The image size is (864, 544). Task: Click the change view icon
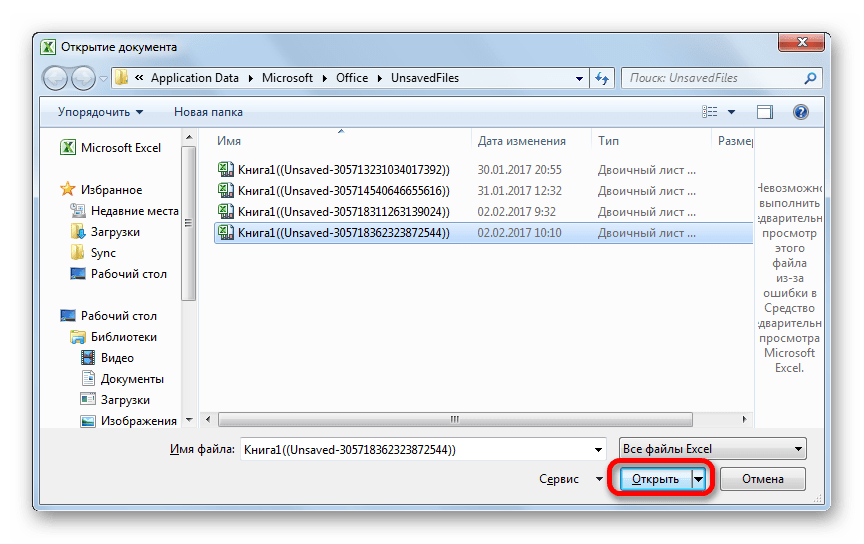point(711,112)
